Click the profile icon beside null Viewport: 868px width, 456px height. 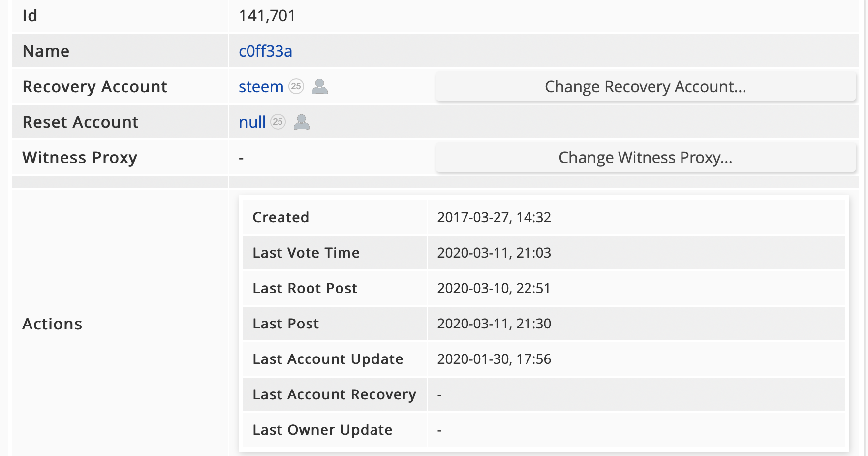click(x=302, y=122)
